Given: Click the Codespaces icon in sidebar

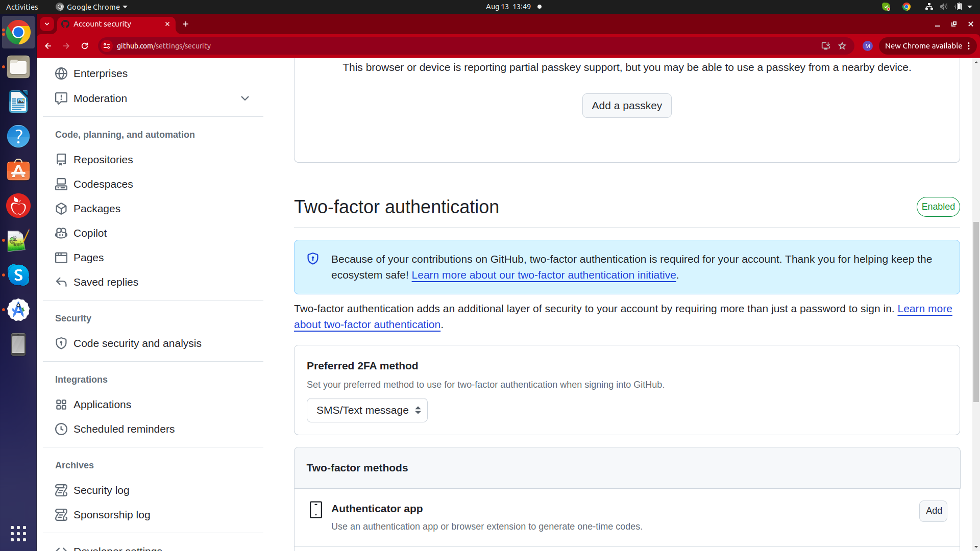Looking at the screenshot, I should [x=61, y=184].
